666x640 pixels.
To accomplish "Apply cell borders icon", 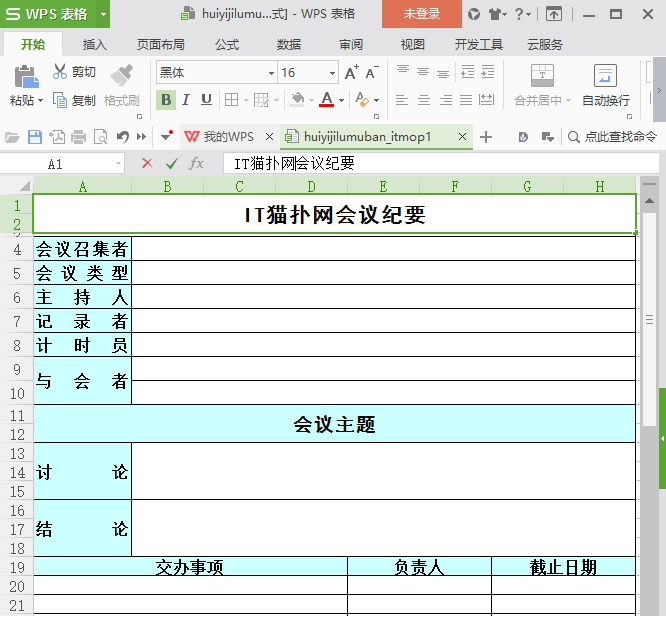I will (231, 100).
